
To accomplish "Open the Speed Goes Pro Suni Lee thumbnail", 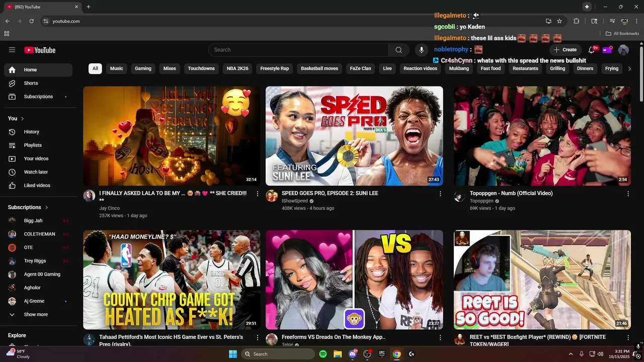I will pos(354,136).
